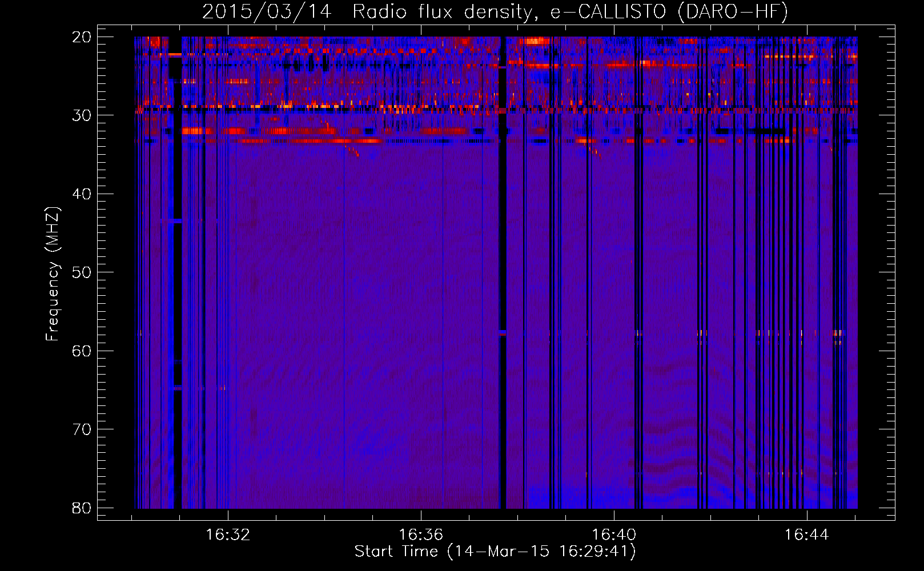Click the 16:44 time tick label
Viewport: 924px width, 571px height.
806,535
